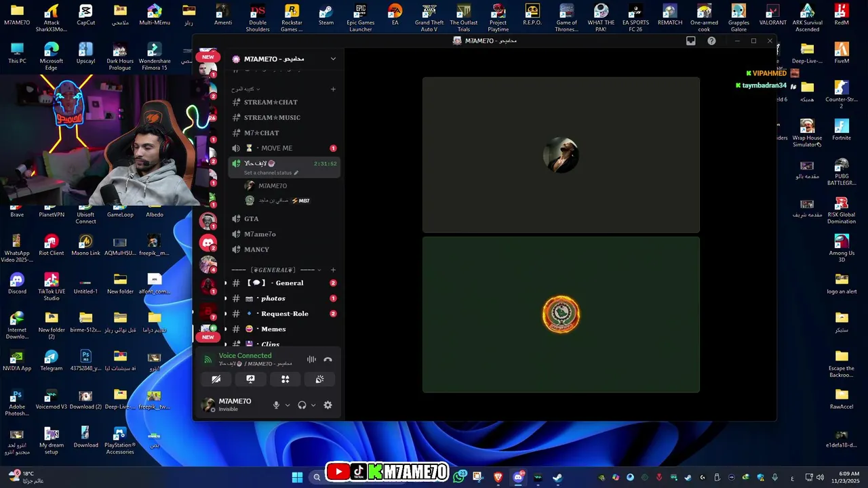Open Grand Theft Auto V desktop shortcut

[429, 17]
